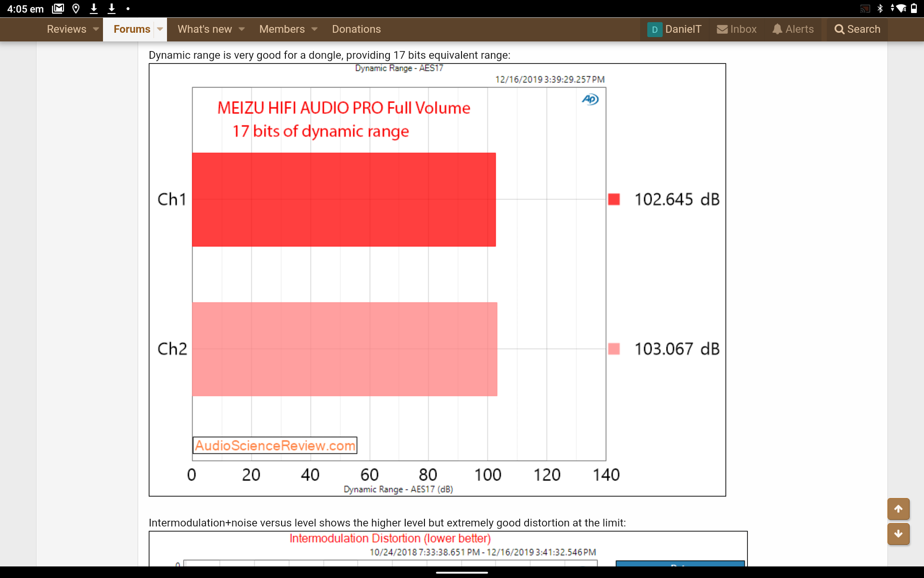This screenshot has width=924, height=578.
Task: Click the Ch1 red bar in chart
Action: [344, 199]
